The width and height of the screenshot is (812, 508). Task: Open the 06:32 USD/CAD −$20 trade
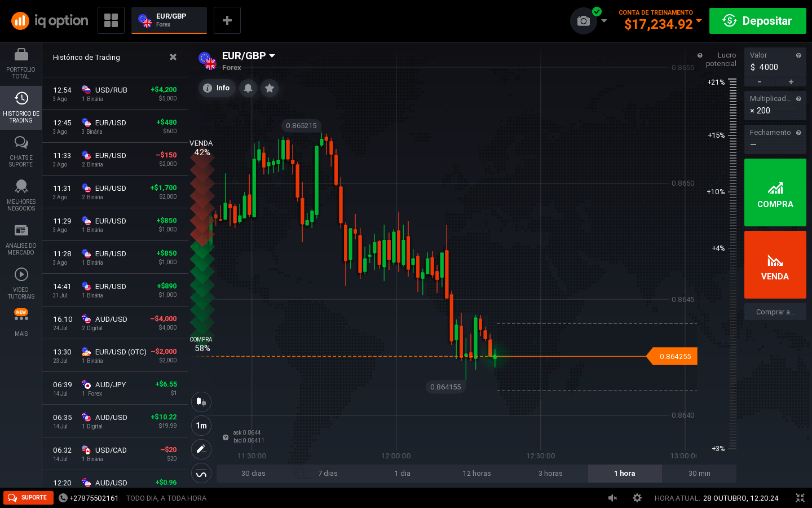pos(115,454)
